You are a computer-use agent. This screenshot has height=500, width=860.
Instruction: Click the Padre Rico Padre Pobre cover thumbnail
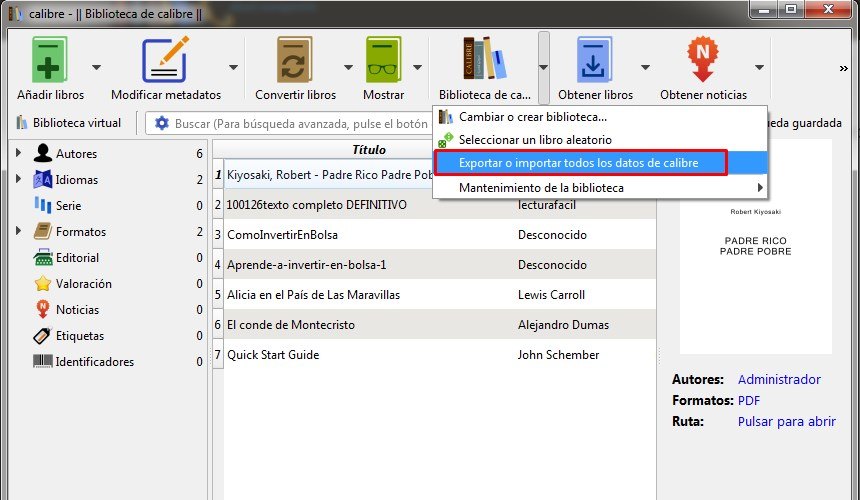pos(756,247)
